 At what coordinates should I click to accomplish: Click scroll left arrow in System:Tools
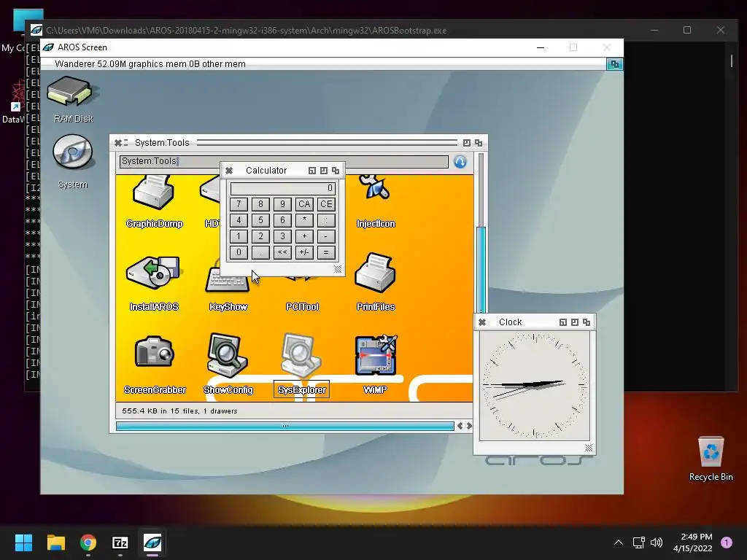pyautogui.click(x=460, y=426)
